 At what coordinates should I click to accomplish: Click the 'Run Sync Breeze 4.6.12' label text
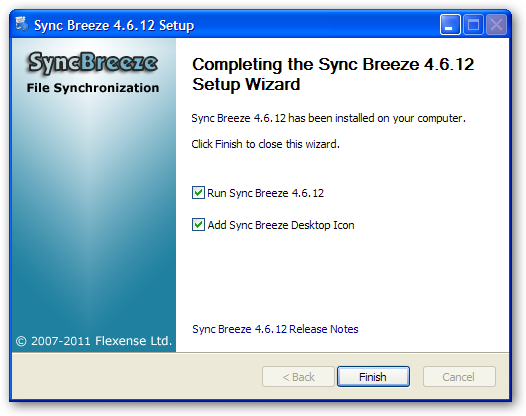click(265, 193)
